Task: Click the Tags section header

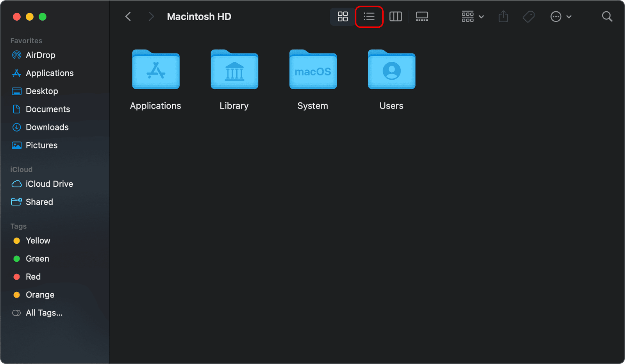Action: pos(18,226)
